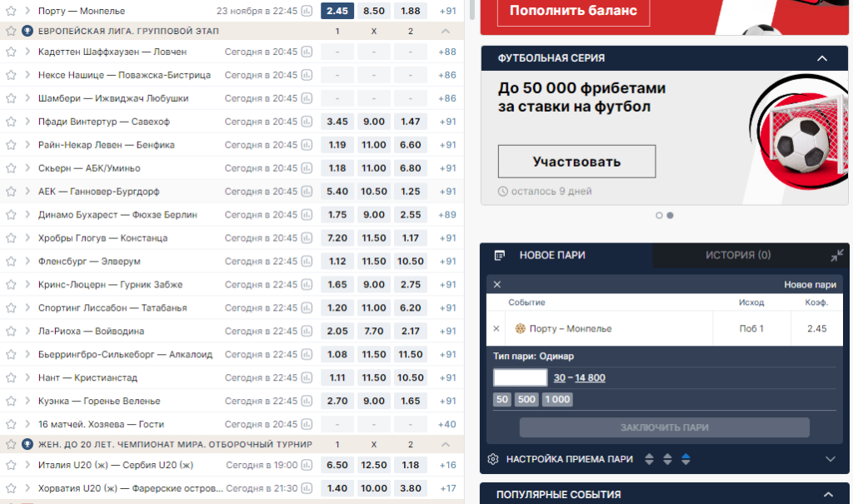Select second odds-change arrows option

coord(667,459)
